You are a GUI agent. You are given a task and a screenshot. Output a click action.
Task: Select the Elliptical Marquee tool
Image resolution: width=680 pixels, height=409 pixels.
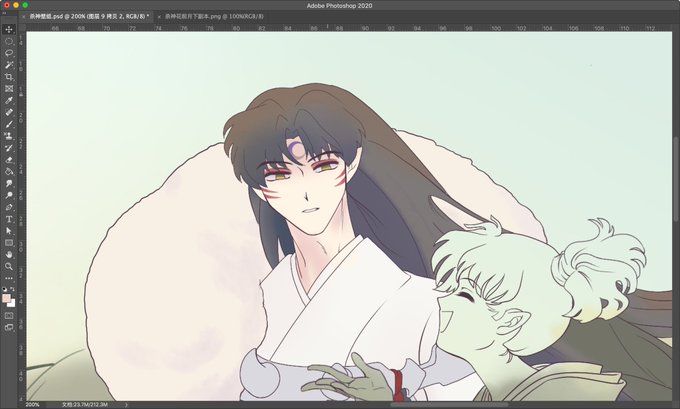[x=9, y=42]
